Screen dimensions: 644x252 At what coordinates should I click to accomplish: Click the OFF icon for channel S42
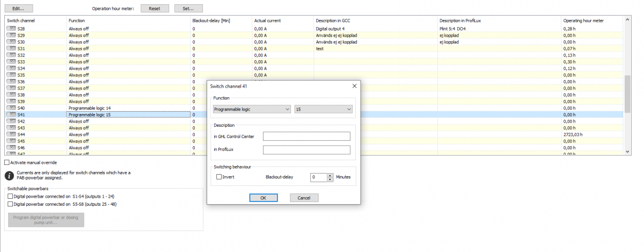click(11, 121)
